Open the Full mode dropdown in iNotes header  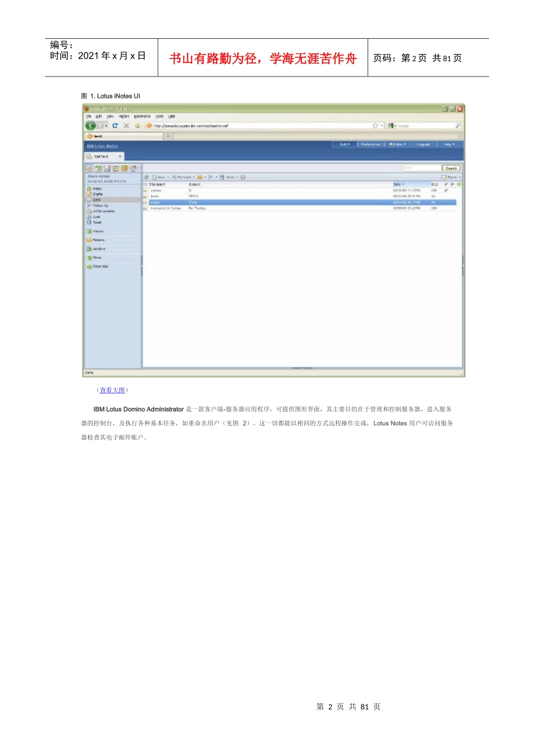(345, 145)
